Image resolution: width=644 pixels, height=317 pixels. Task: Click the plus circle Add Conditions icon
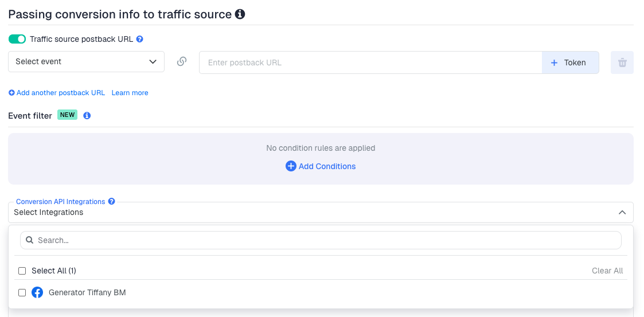pyautogui.click(x=291, y=166)
